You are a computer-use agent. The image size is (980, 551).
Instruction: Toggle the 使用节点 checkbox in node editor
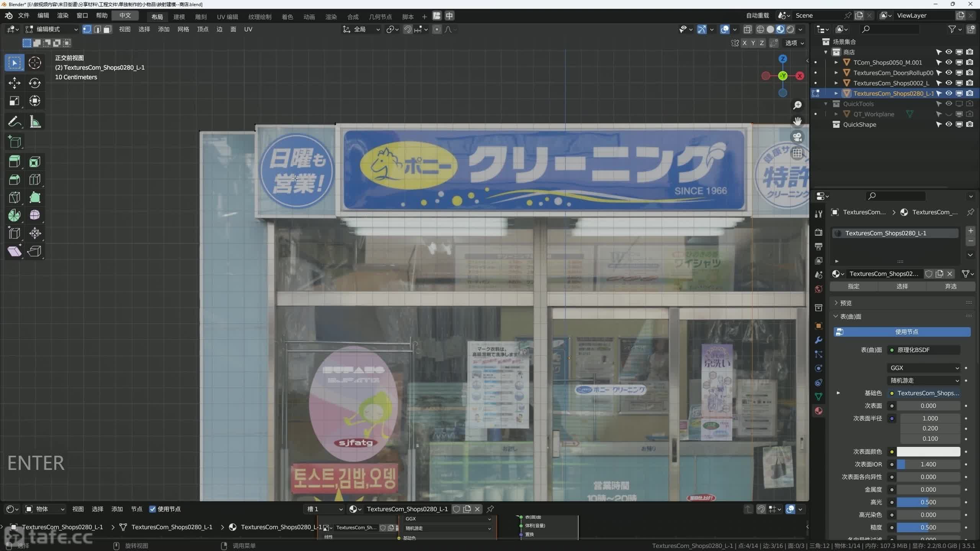click(x=152, y=509)
